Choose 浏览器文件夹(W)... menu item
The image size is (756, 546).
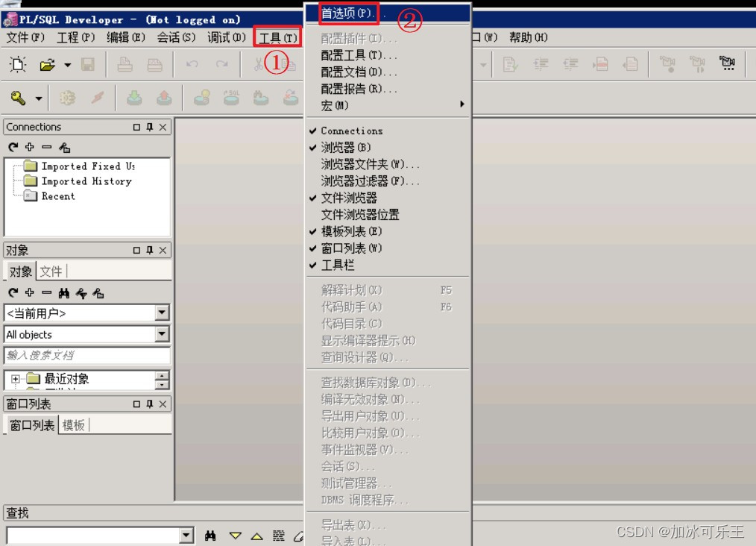click(x=370, y=165)
